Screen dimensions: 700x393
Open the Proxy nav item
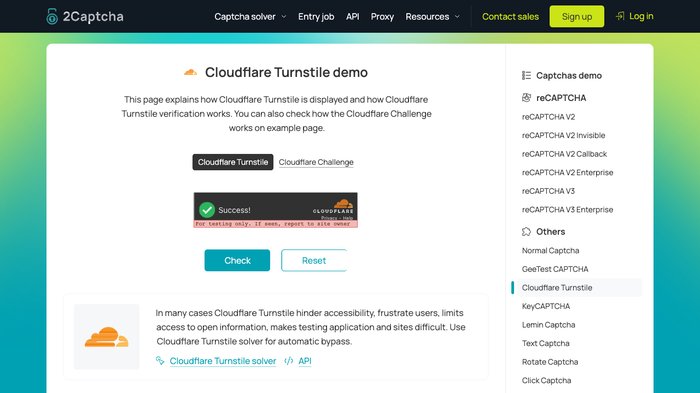(382, 17)
